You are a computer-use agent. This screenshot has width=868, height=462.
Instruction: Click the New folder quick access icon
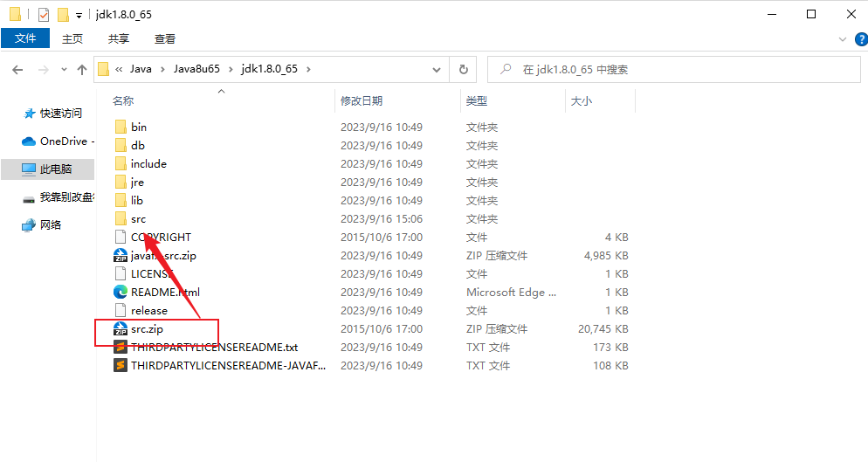click(x=63, y=14)
